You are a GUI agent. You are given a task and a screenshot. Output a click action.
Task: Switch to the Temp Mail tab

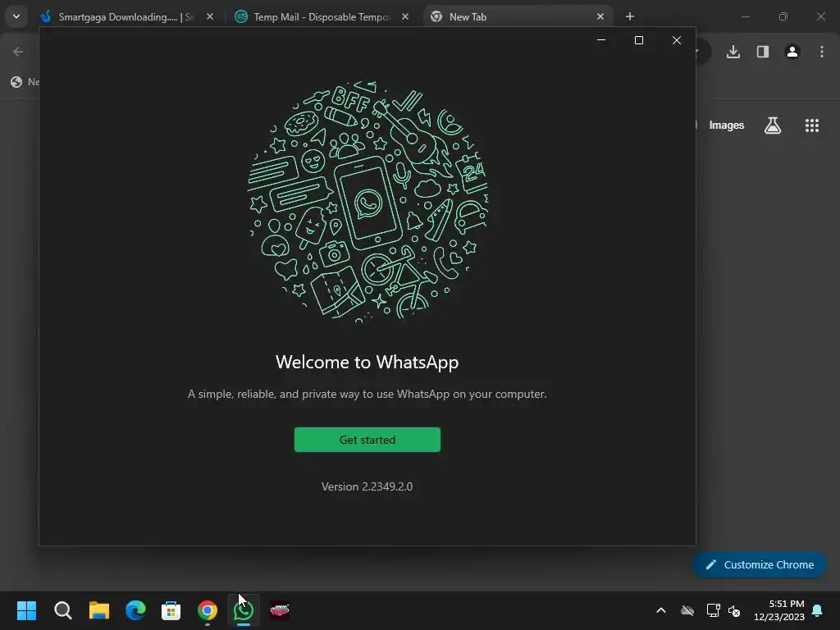pyautogui.click(x=322, y=16)
